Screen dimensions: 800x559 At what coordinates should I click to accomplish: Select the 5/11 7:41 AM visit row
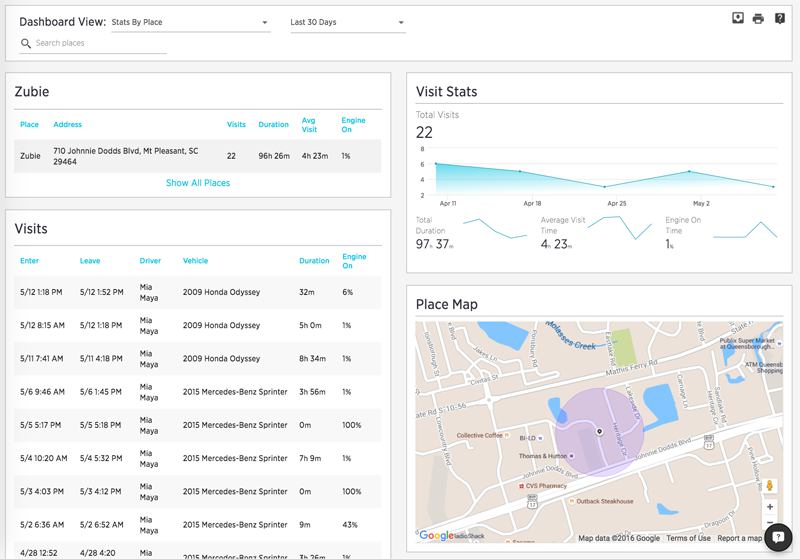(x=197, y=359)
